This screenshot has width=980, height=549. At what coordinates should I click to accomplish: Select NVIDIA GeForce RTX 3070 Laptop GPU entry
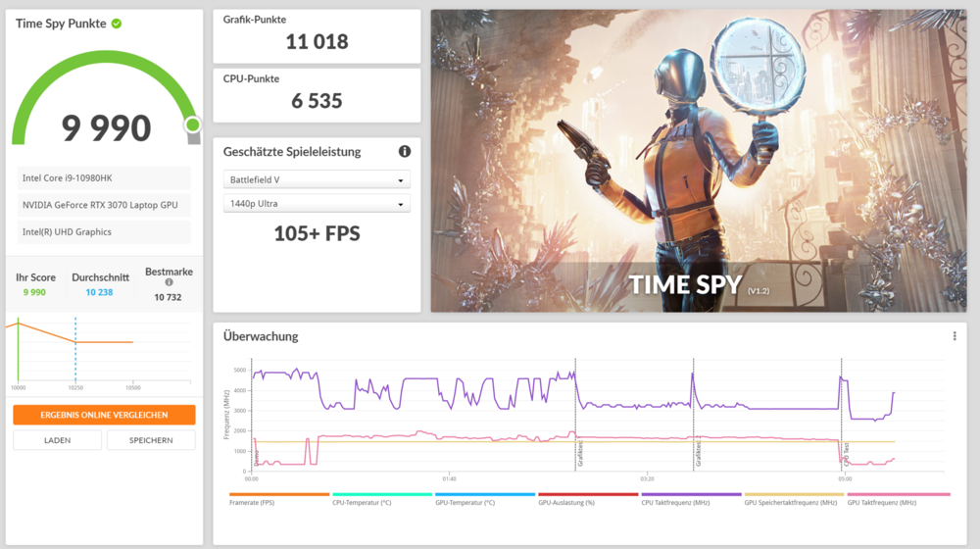tap(104, 205)
